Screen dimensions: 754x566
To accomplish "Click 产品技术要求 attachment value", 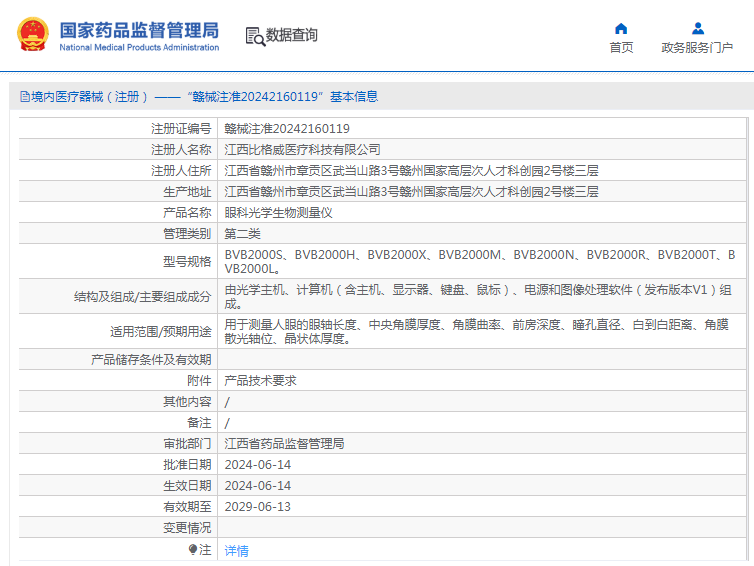I will 261,381.
